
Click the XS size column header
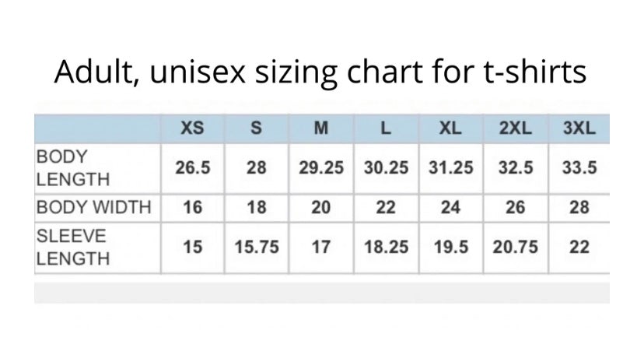192,128
